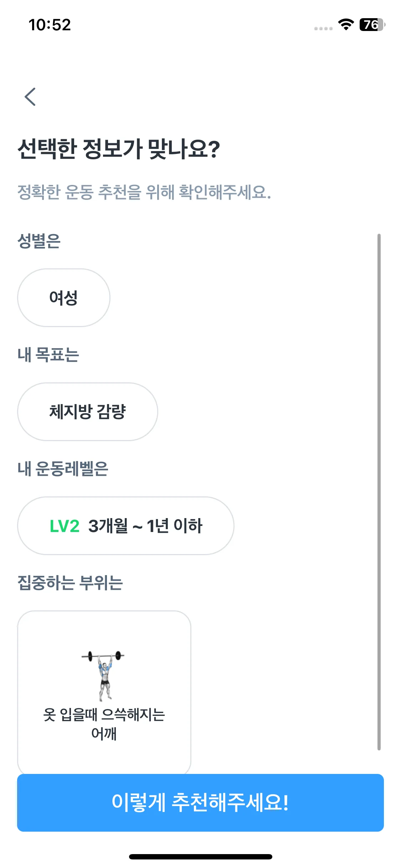Tap the 집중하는 부위는 section label
This screenshot has width=401, height=868.
tap(70, 583)
